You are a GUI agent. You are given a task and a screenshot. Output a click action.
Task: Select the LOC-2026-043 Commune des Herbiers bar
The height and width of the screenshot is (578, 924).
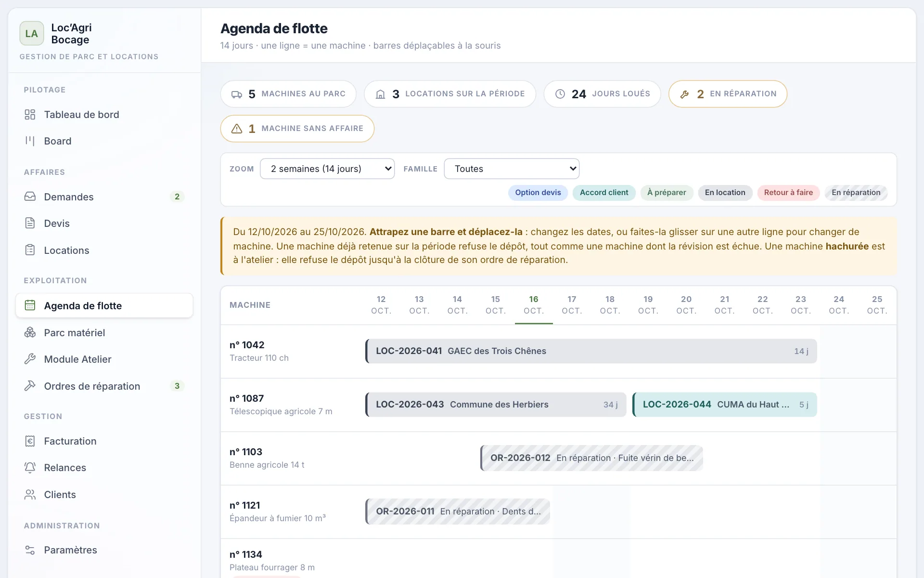(x=496, y=405)
